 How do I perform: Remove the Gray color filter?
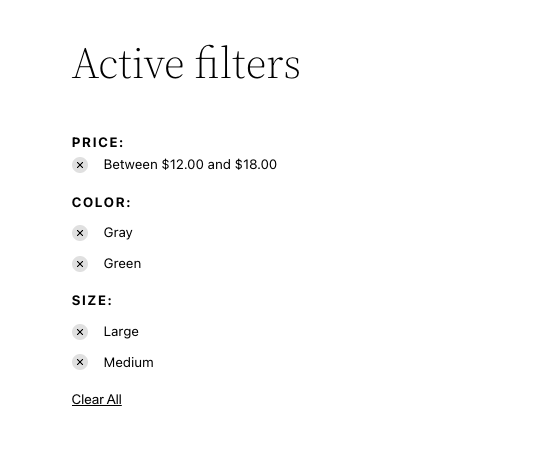[x=80, y=233]
